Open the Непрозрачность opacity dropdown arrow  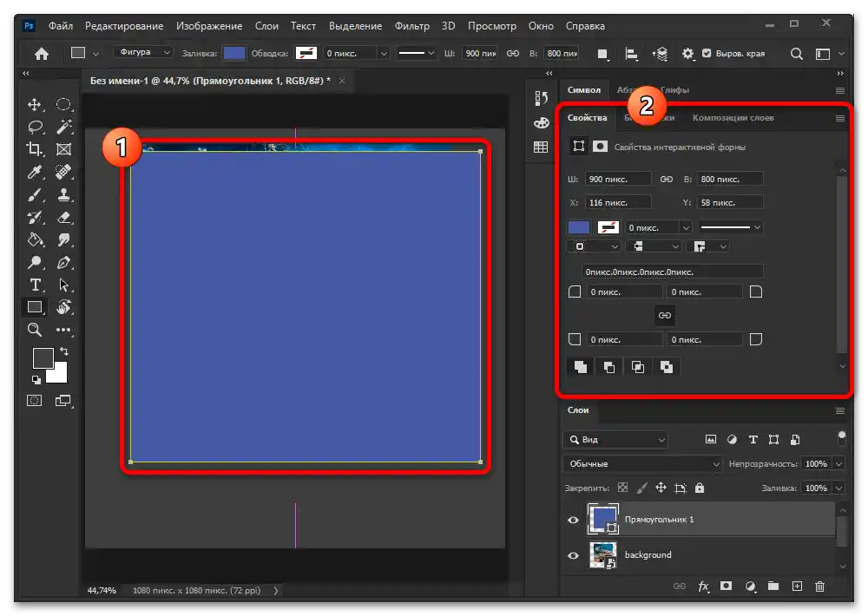[838, 464]
